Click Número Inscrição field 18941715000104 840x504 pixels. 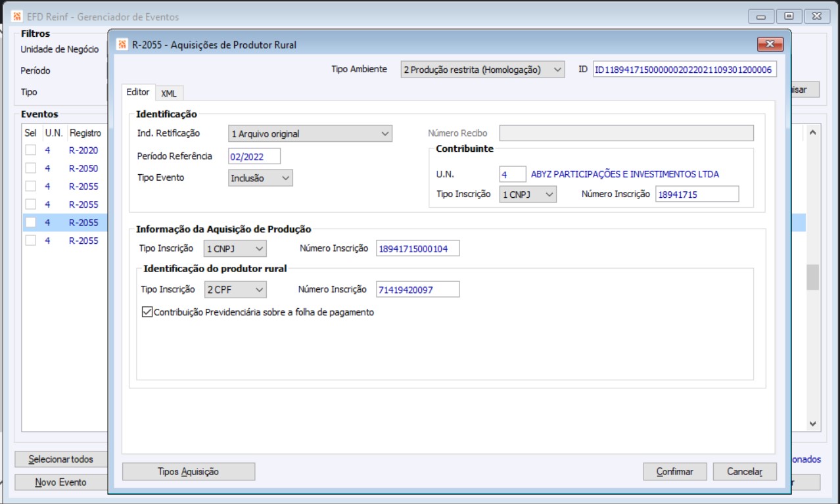[418, 248]
